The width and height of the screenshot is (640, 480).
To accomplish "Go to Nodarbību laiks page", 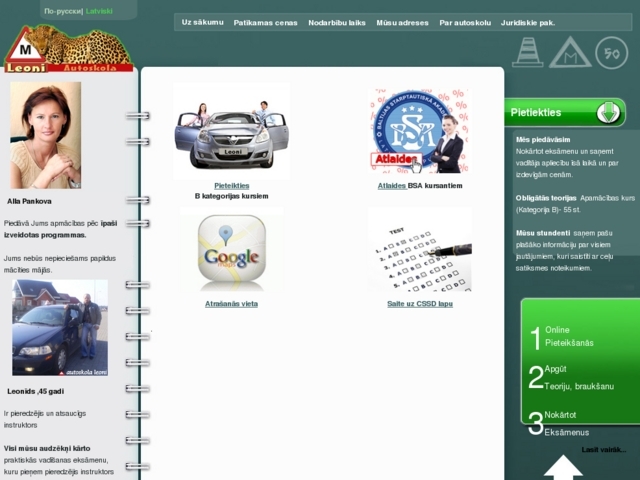I will point(337,22).
